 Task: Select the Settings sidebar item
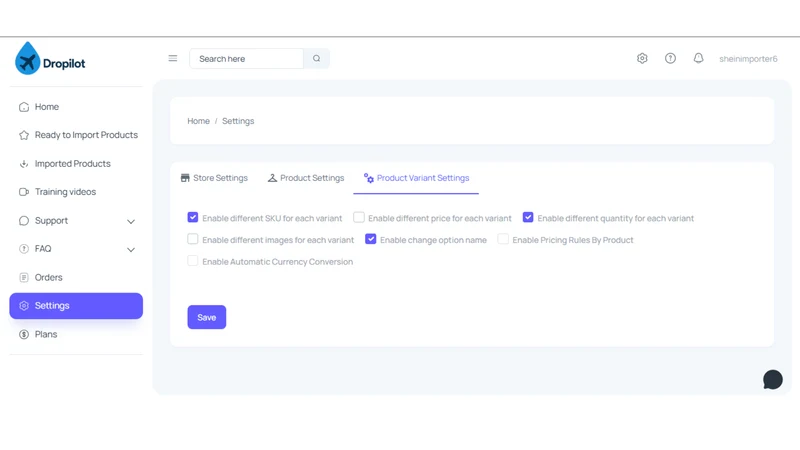76,306
